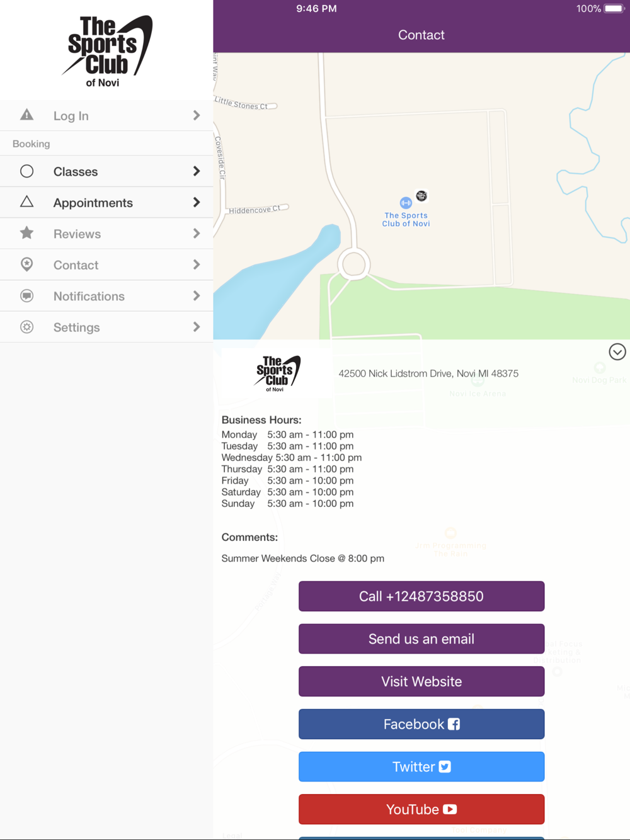The width and height of the screenshot is (630, 840).
Task: Tap the address 42500 Nick Lidstrom Drive
Action: [x=428, y=373]
